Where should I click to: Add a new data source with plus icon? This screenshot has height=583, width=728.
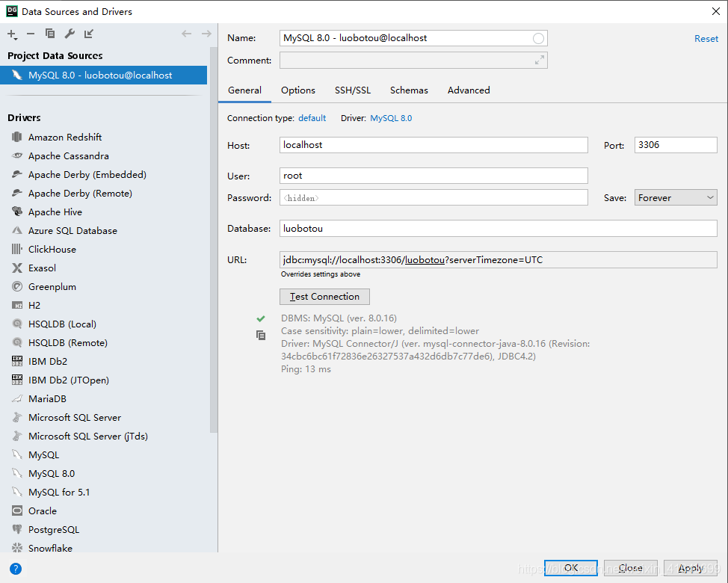[x=12, y=34]
